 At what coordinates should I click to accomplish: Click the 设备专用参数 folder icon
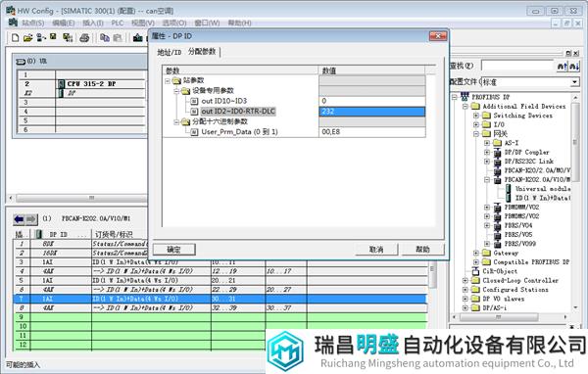(185, 91)
